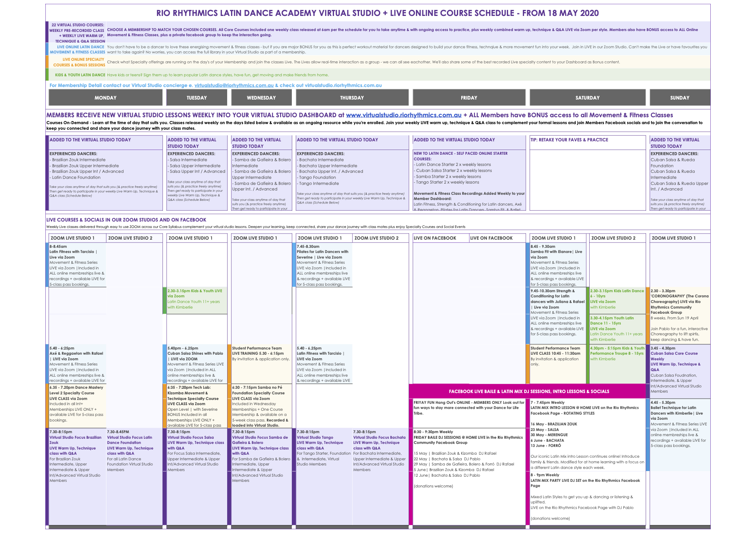Click the first 'LIVE ON FACEBOOK' Friday column header
The image size is (756, 534).
tap(440, 238)
